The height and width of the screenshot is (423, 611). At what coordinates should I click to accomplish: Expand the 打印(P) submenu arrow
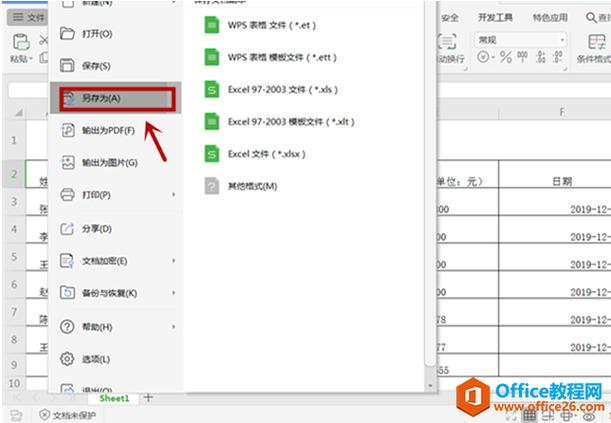[x=173, y=194]
